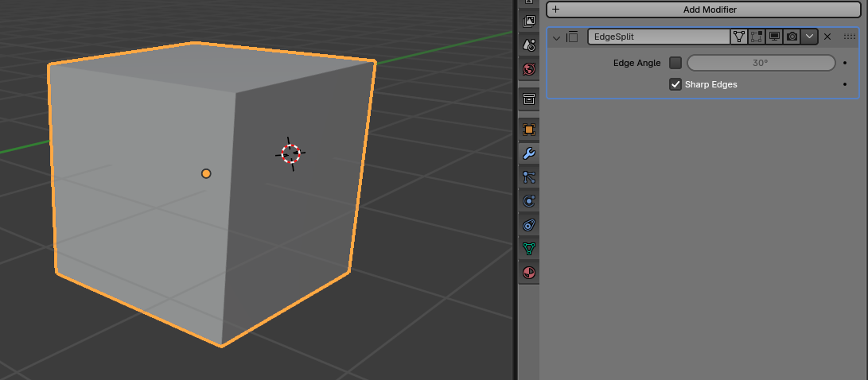Open the View Layer properties tab

click(x=529, y=21)
